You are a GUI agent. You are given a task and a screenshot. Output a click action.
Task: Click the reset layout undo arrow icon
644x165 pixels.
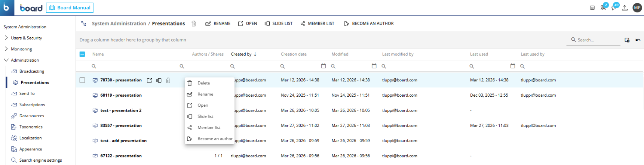pyautogui.click(x=638, y=40)
